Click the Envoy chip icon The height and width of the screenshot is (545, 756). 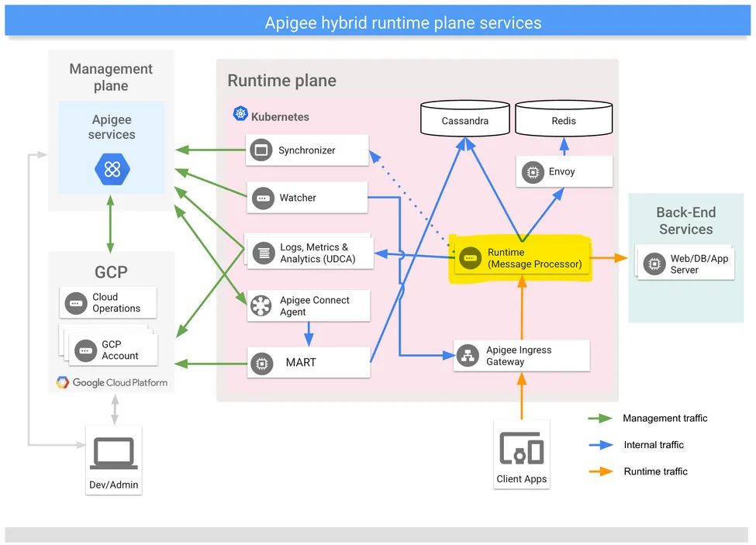533,172
